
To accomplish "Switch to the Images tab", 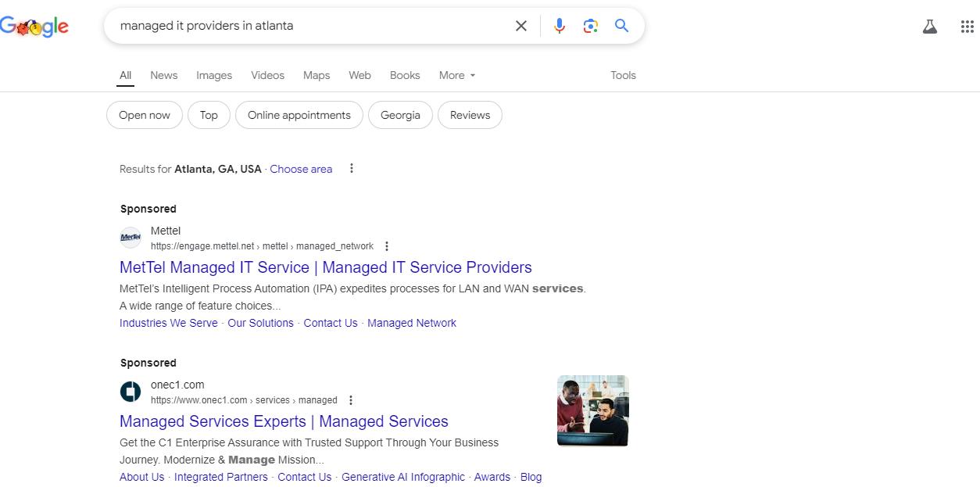I will (x=214, y=75).
